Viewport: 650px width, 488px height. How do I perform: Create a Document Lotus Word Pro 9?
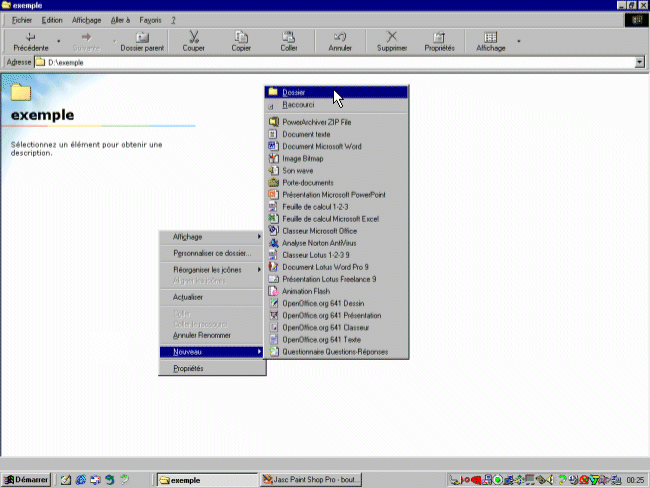pyautogui.click(x=336, y=267)
